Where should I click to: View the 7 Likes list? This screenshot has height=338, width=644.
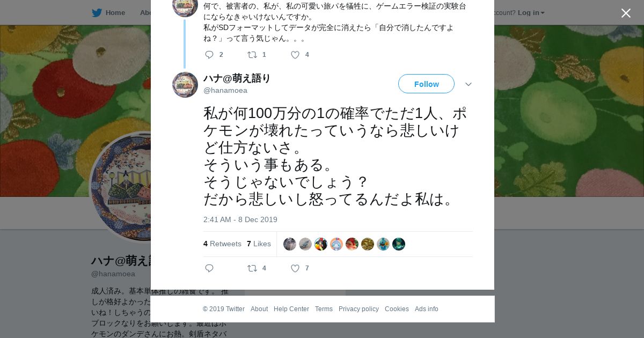259,244
